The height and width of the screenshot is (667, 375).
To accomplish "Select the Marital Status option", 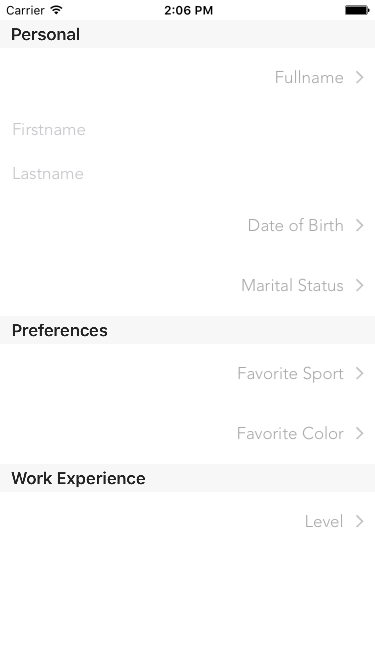I will point(188,285).
